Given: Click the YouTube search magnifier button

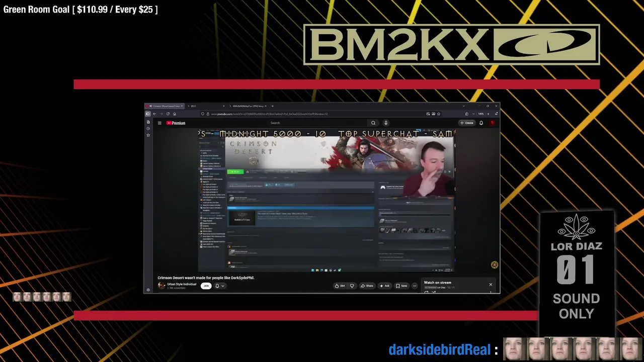Looking at the screenshot, I should pyautogui.click(x=373, y=123).
